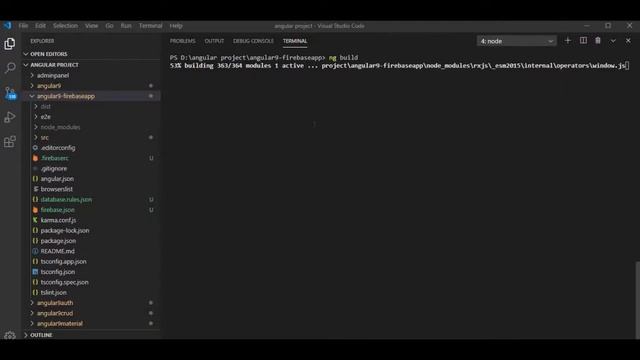The width and height of the screenshot is (640, 360).
Task: Open the Edit menu
Action: [40, 26]
